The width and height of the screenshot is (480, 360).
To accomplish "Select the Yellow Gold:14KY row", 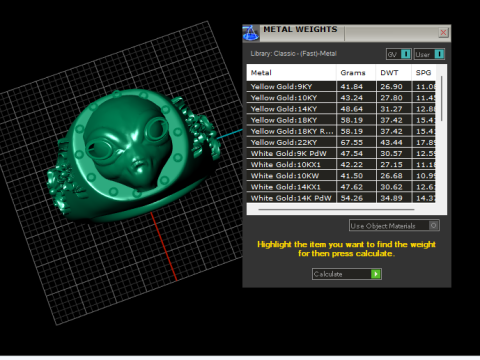I will [341, 109].
